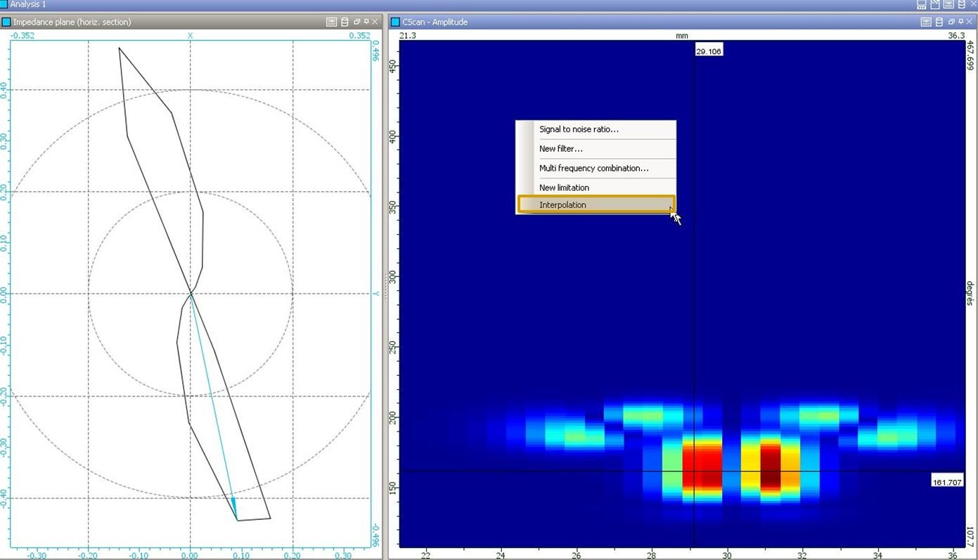
Task: Click the database icon in Analysis 1 title bar
Action: (x=961, y=5)
